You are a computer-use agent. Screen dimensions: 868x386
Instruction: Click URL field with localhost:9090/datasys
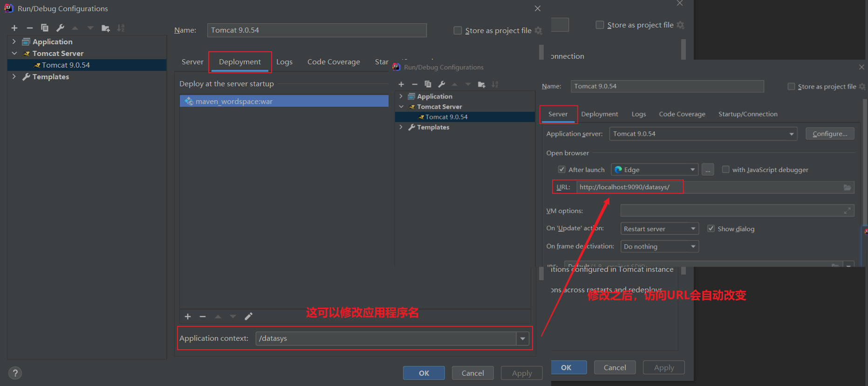coord(715,187)
